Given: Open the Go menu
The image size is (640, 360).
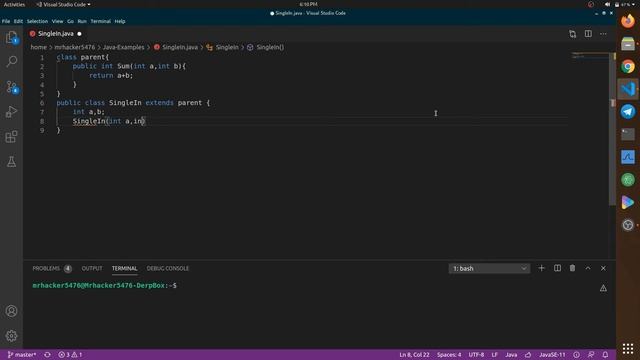Looking at the screenshot, I should (71, 21).
